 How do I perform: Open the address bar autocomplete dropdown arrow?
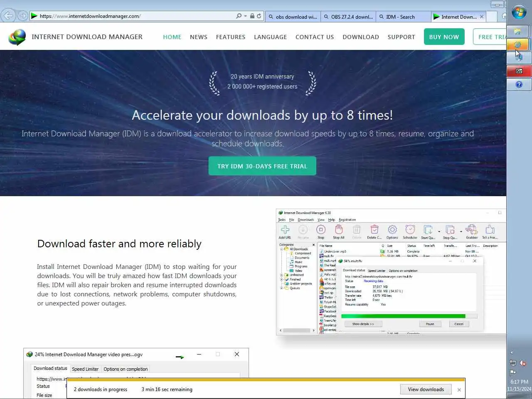click(x=245, y=16)
